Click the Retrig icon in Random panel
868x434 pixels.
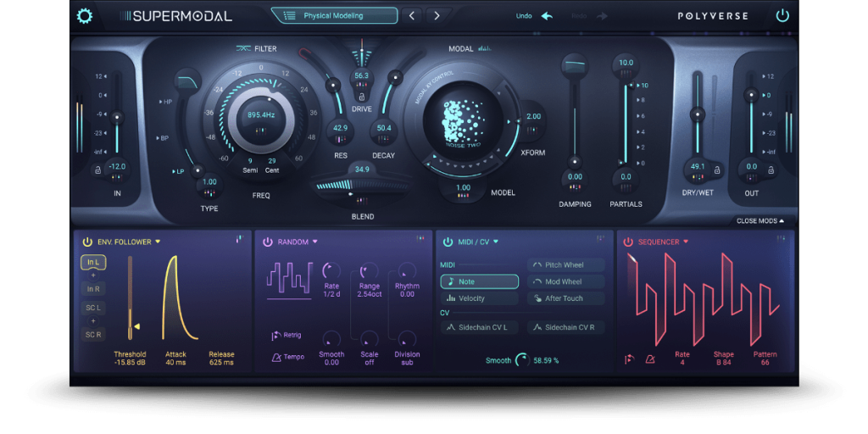tap(275, 337)
